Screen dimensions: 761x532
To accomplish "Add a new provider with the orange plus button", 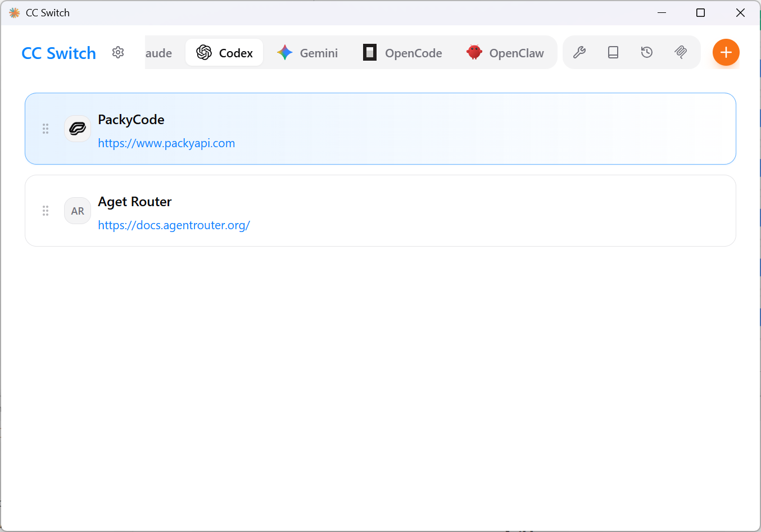I will coord(726,52).
